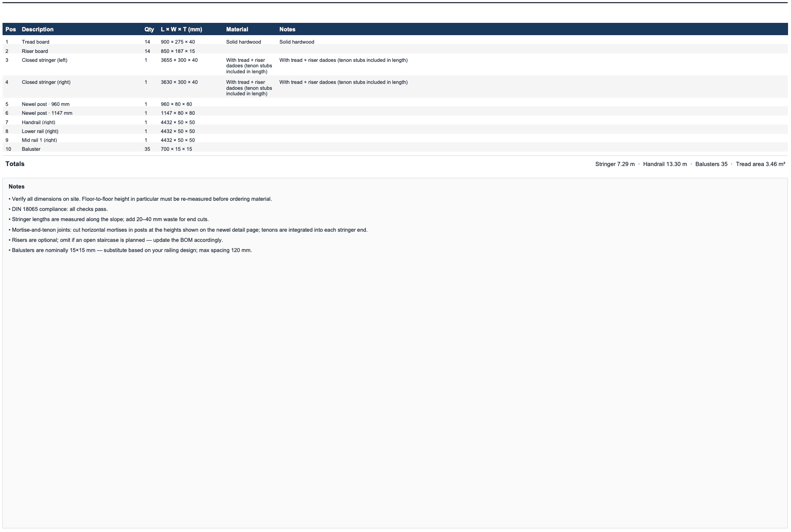Click the 'Balusters 35' total
791x532 pixels.
click(711, 164)
